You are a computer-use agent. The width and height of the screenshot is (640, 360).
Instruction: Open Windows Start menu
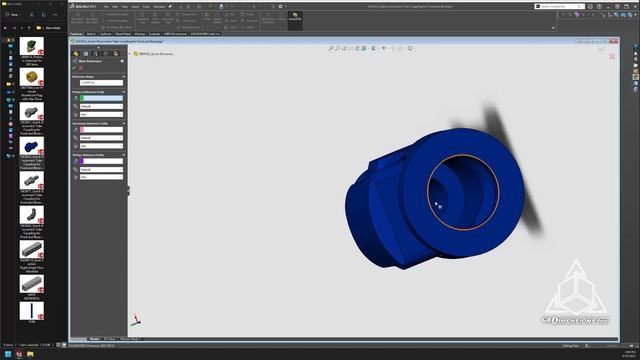click(x=8, y=354)
